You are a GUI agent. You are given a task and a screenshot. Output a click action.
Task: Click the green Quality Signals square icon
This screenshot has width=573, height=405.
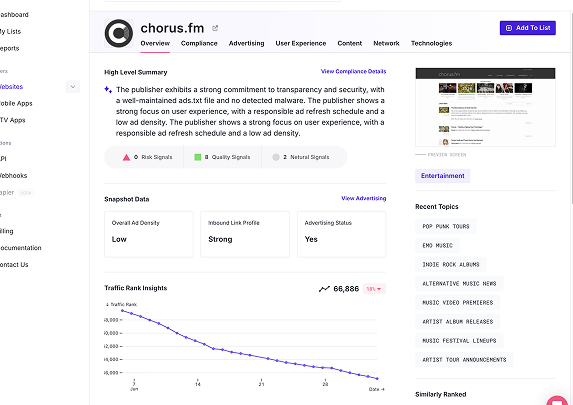pyautogui.click(x=197, y=157)
